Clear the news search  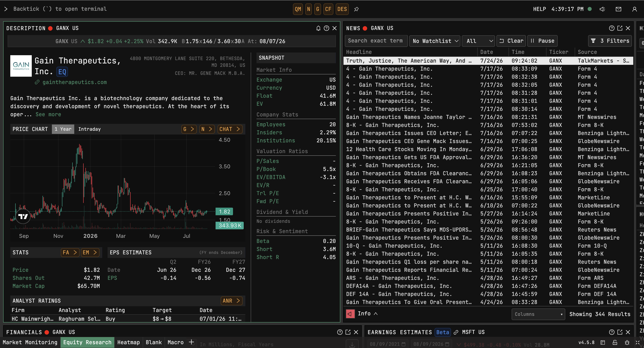(511, 41)
